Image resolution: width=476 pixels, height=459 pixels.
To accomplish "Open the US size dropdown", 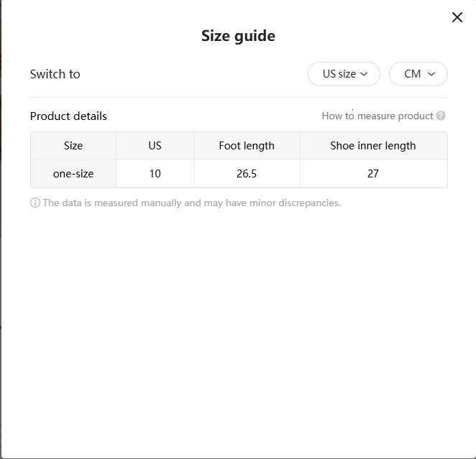I will pos(344,74).
